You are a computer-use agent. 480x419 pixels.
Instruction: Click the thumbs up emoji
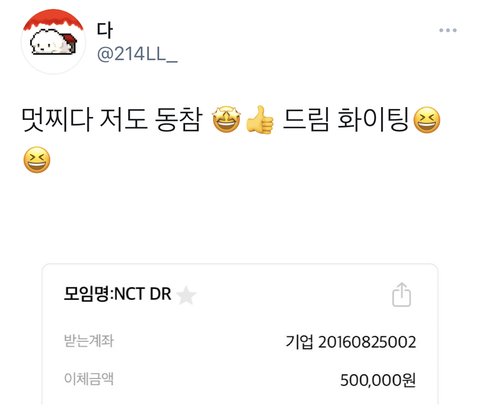point(260,119)
